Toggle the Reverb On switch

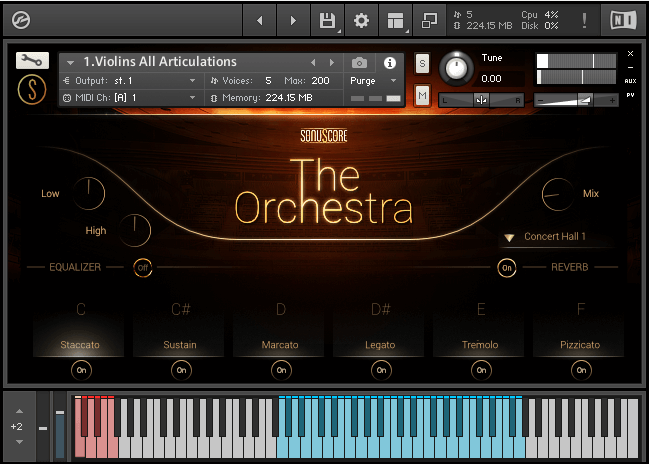(507, 268)
